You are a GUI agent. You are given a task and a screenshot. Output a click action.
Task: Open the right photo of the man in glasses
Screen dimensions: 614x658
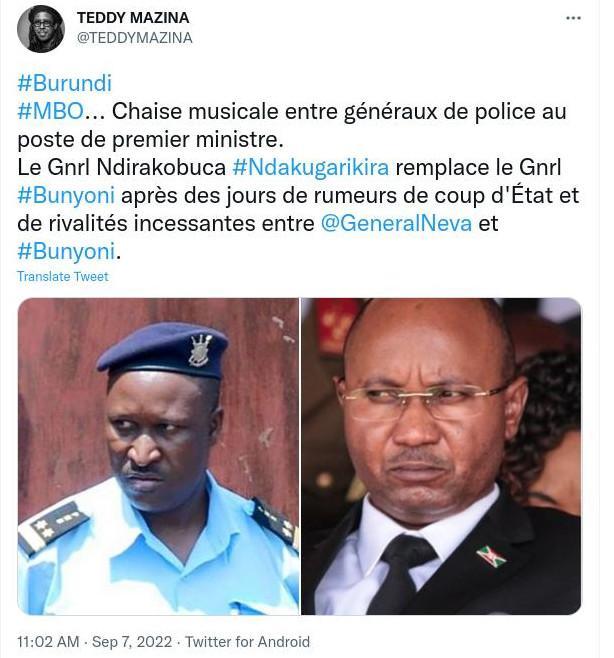click(x=441, y=456)
